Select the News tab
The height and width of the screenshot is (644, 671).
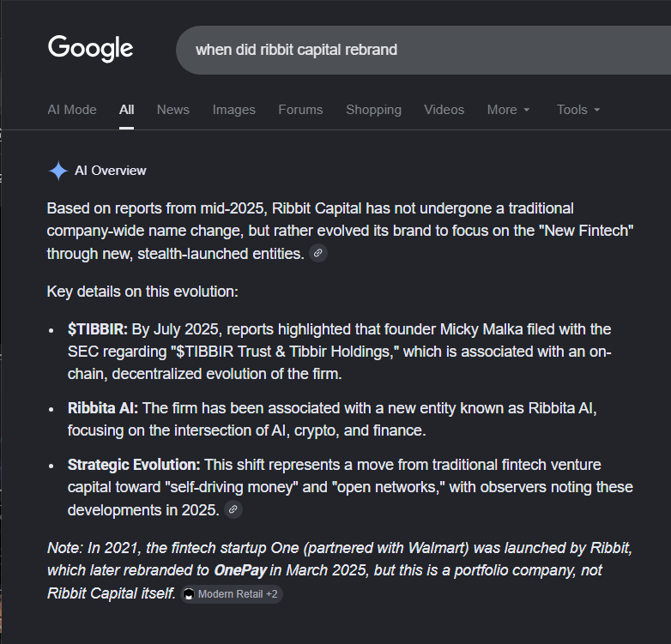click(172, 110)
